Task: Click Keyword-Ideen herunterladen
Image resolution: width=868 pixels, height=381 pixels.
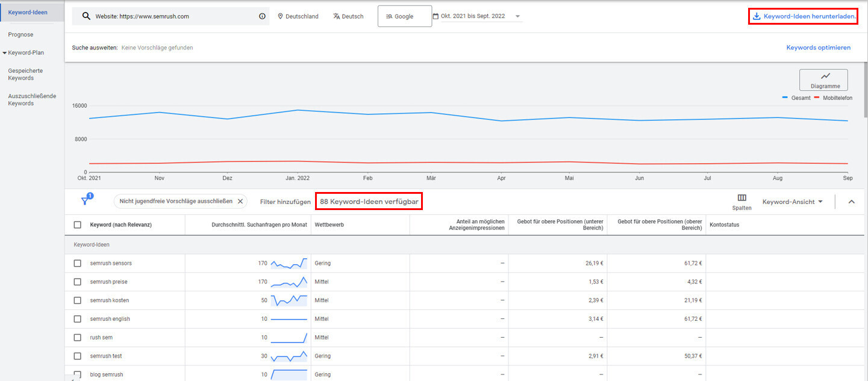Action: 803,16
